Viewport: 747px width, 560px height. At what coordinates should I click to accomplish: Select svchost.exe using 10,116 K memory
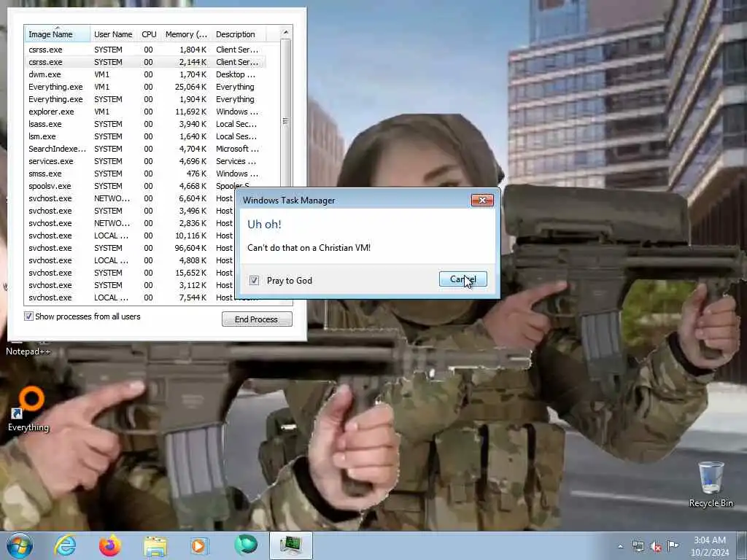click(130, 236)
